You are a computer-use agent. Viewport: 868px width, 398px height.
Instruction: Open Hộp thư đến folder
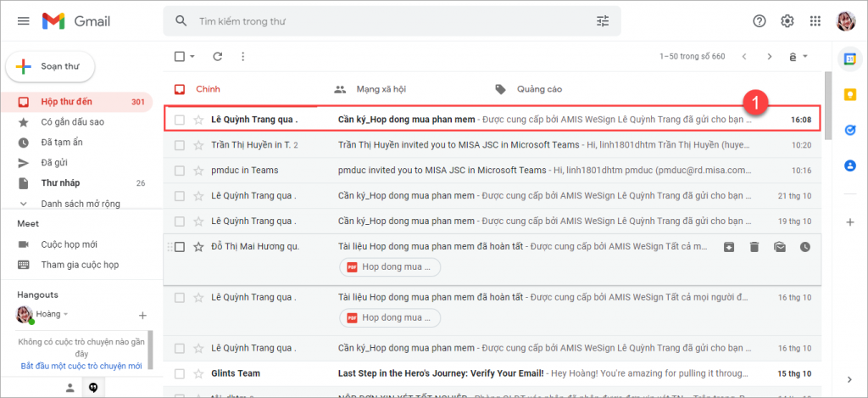[76, 102]
